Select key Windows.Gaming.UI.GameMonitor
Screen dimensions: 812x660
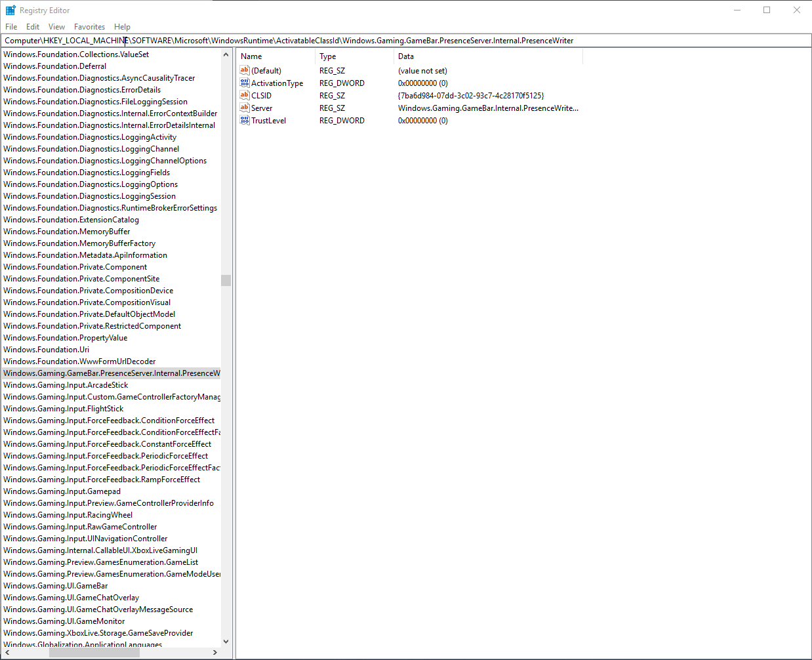64,621
